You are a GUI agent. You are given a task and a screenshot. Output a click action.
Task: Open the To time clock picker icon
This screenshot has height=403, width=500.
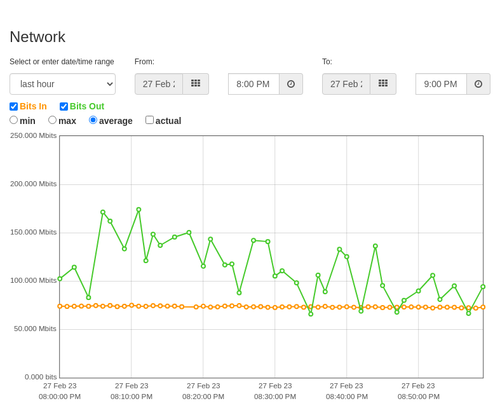[x=478, y=84]
